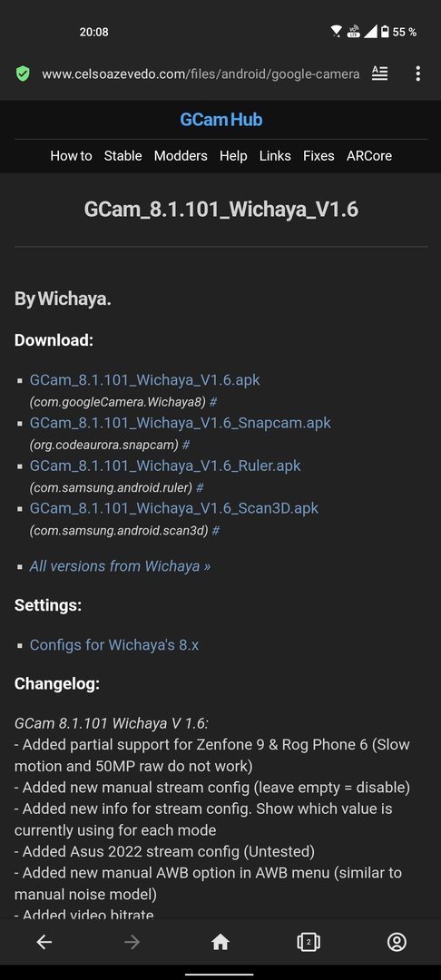Tap the forward arrow in bottom bar
441x980 pixels.
click(x=132, y=942)
